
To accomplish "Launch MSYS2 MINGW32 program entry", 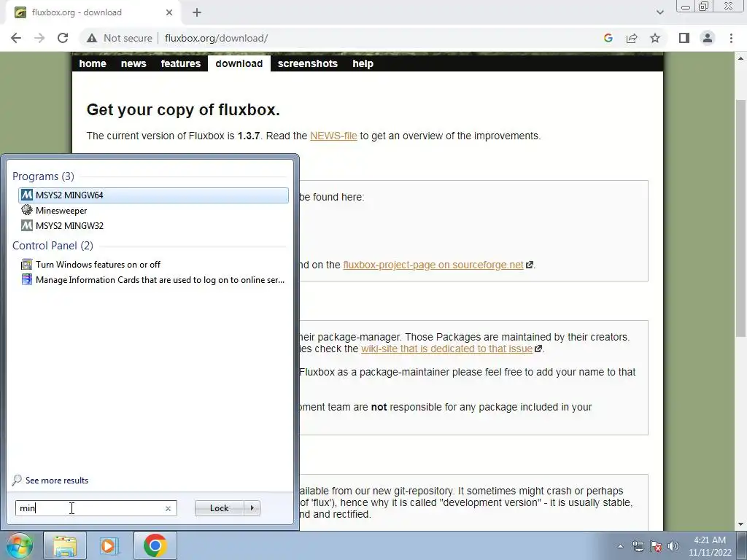I will coord(153,226).
